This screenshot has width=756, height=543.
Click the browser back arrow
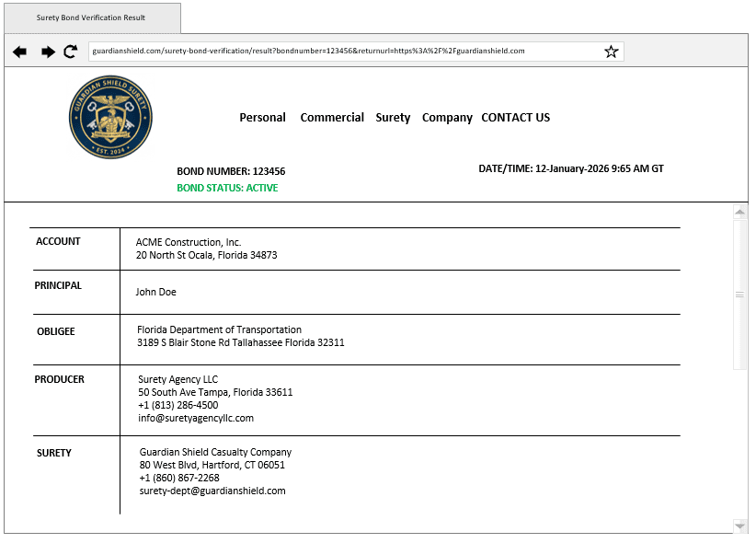tap(19, 52)
